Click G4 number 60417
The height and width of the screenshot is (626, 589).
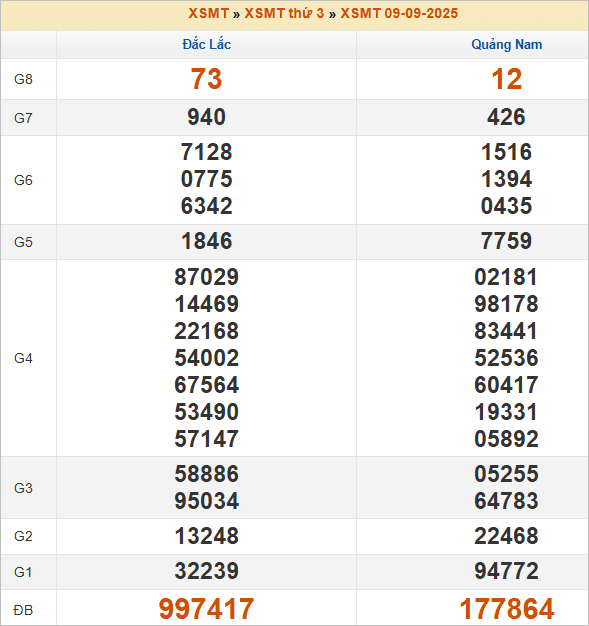506,385
